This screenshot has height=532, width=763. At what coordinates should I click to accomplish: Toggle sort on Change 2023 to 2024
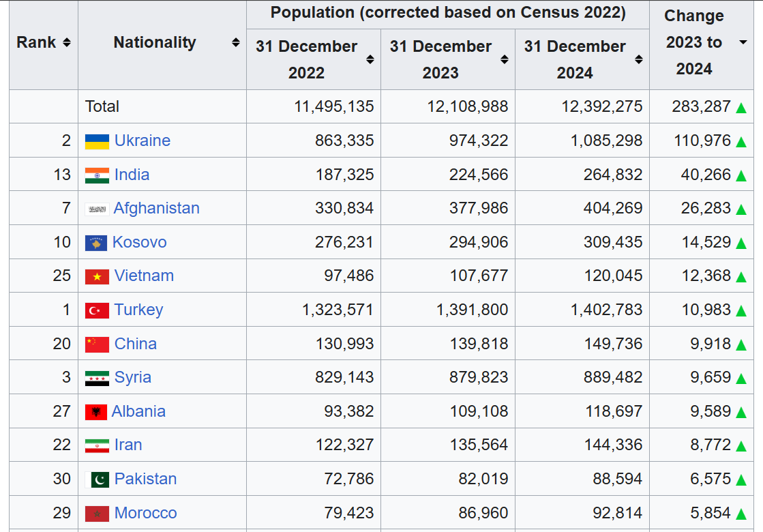743,42
